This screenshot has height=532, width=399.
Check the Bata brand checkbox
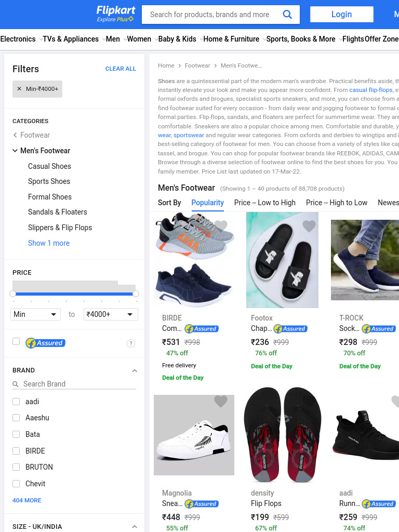pos(16,434)
